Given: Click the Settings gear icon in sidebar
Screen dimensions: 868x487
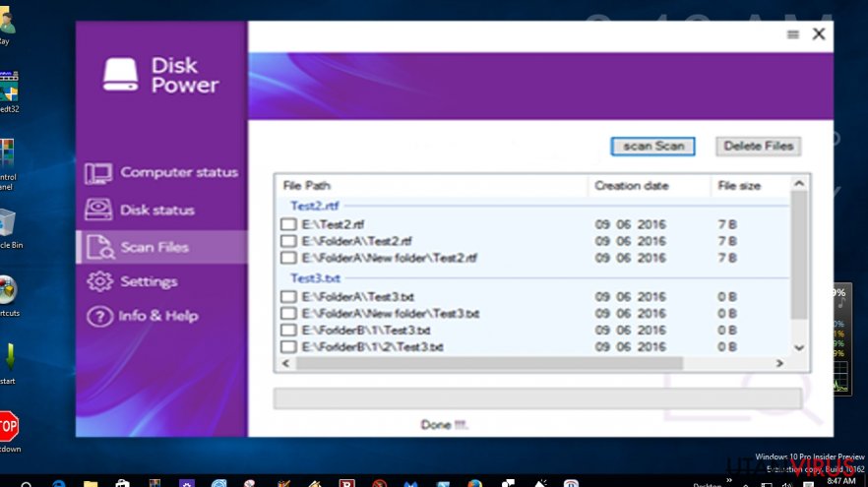Looking at the screenshot, I should point(98,281).
